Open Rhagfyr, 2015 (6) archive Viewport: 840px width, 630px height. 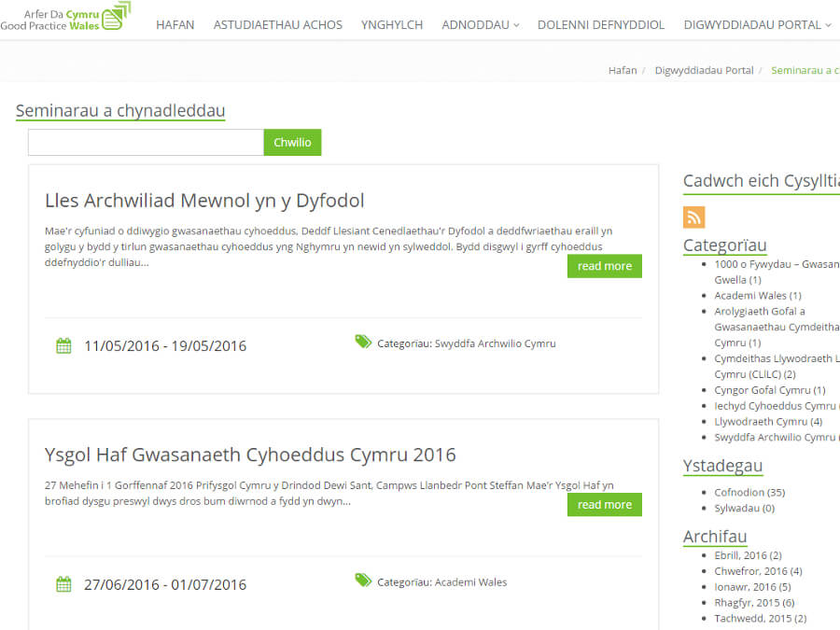coord(754,603)
